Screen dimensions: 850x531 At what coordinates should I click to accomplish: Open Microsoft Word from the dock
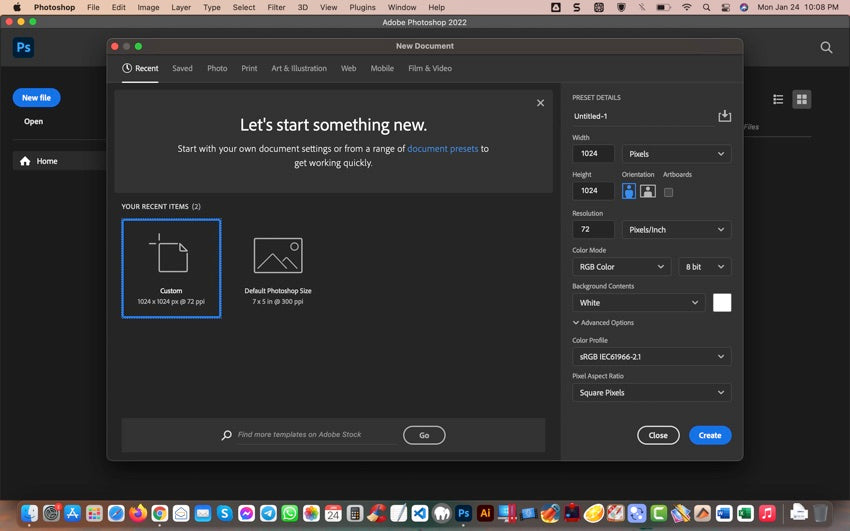pyautogui.click(x=724, y=513)
